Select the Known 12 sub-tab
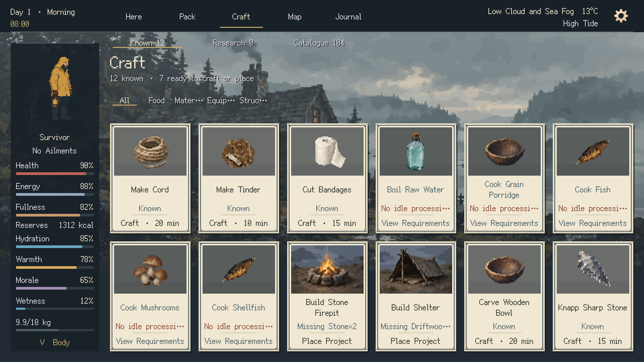Screen dimensions: 644x362 click(x=147, y=43)
